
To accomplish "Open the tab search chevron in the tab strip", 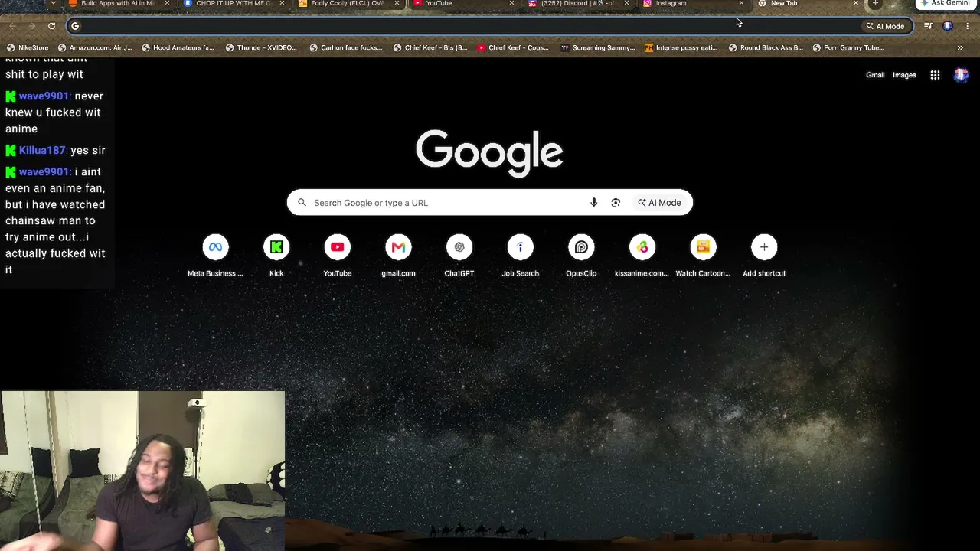I will (53, 3).
